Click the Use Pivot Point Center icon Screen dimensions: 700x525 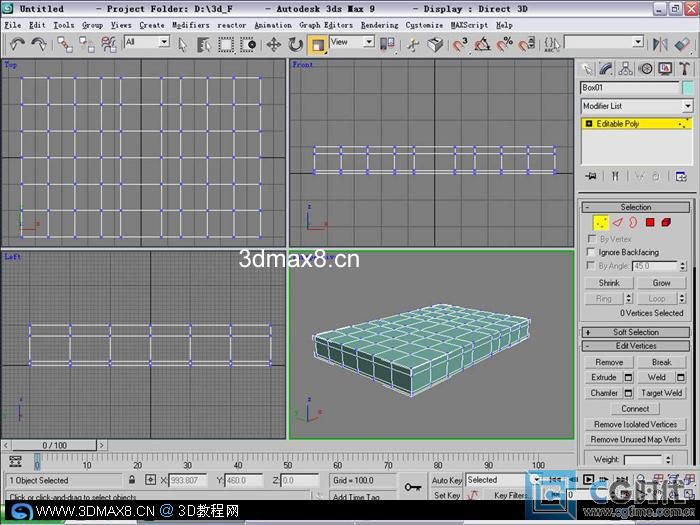(387, 44)
